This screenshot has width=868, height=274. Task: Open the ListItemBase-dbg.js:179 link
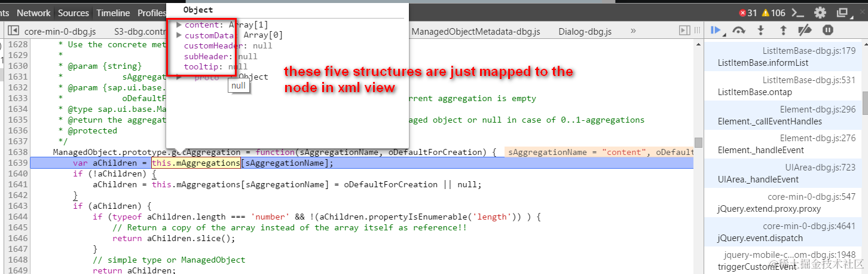tap(809, 51)
